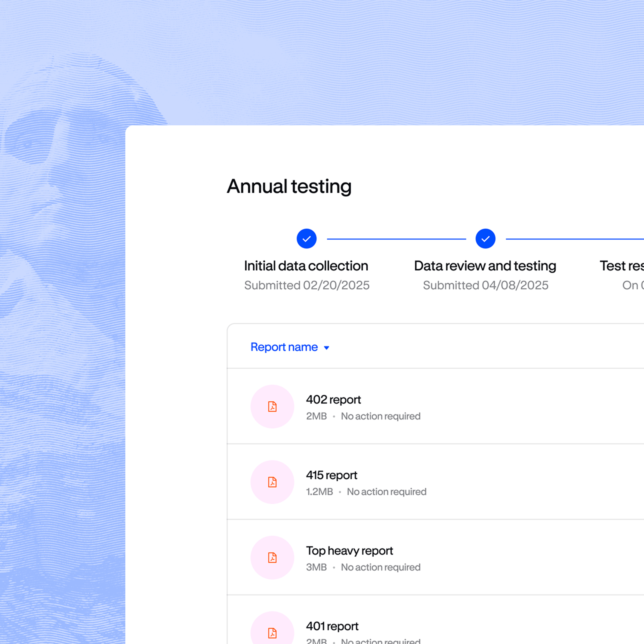Click the 1.2MB file size text
The image size is (644, 644).
(319, 492)
